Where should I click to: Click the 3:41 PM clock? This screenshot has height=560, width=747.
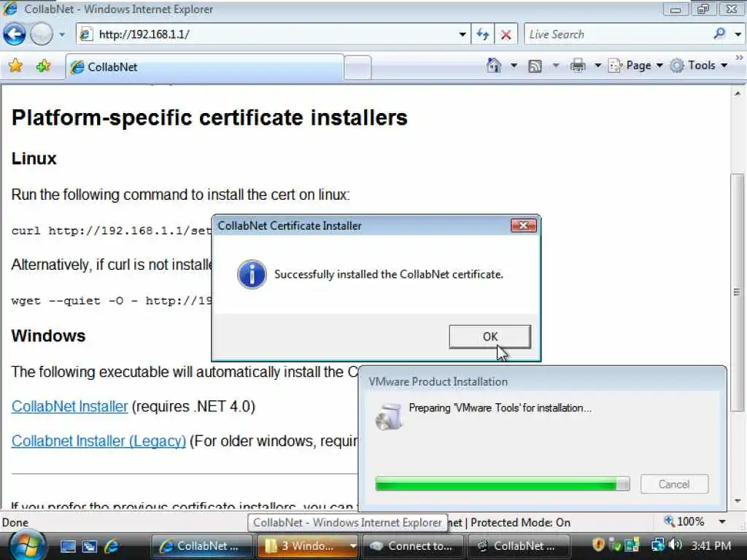pos(711,545)
